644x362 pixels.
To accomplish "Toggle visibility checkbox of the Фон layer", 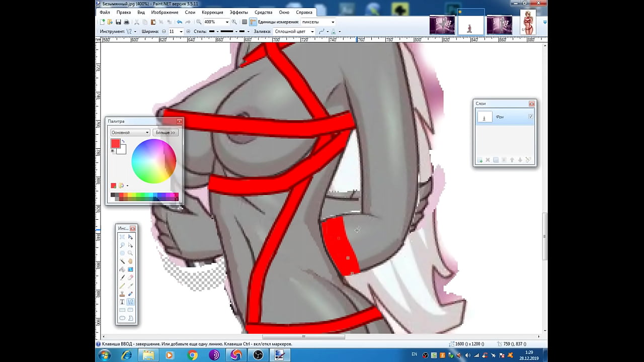I will click(x=530, y=117).
